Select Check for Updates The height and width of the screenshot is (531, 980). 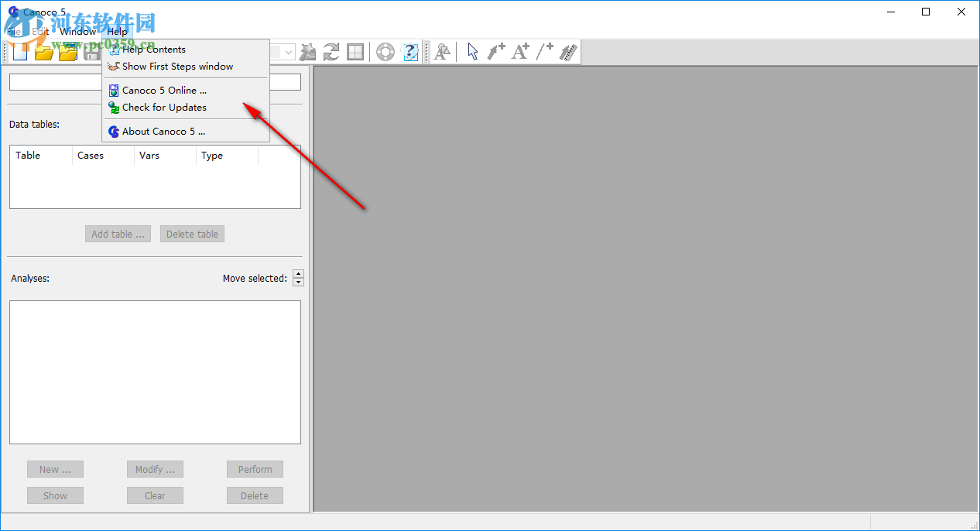pyautogui.click(x=186, y=108)
